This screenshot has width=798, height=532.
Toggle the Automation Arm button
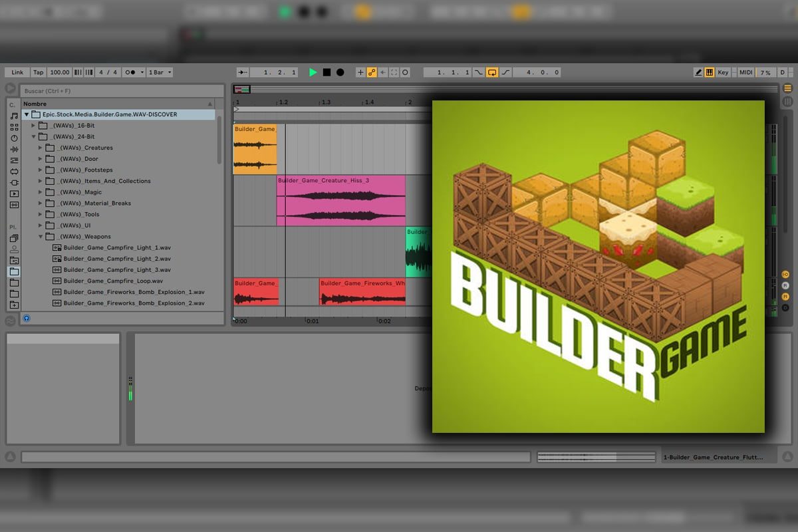(x=372, y=72)
